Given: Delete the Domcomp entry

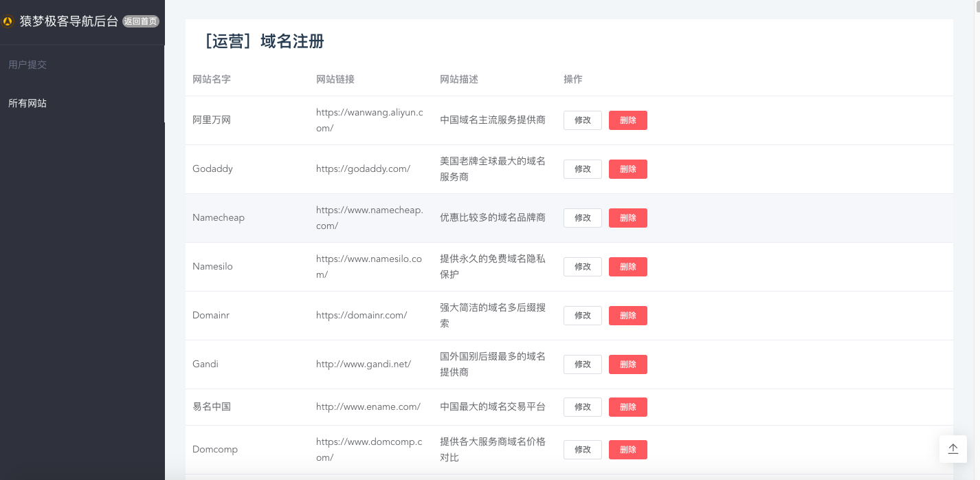Looking at the screenshot, I should [x=628, y=450].
